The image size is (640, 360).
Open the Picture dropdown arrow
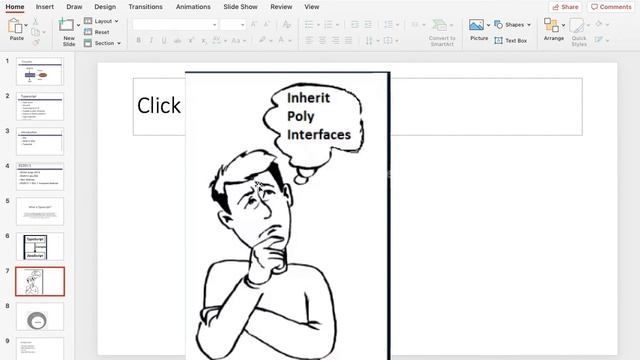[x=488, y=25]
